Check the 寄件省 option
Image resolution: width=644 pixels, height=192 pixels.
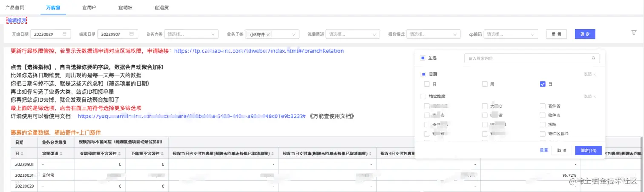[543, 106]
